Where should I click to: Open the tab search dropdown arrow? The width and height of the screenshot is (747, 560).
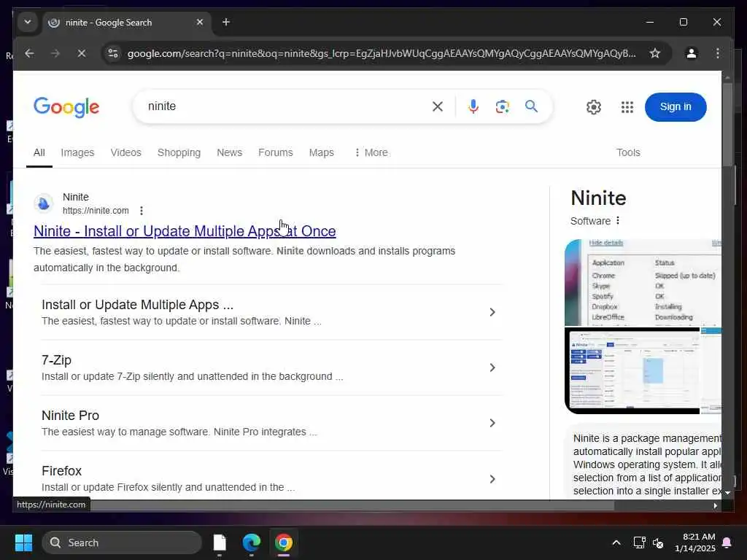(x=28, y=22)
